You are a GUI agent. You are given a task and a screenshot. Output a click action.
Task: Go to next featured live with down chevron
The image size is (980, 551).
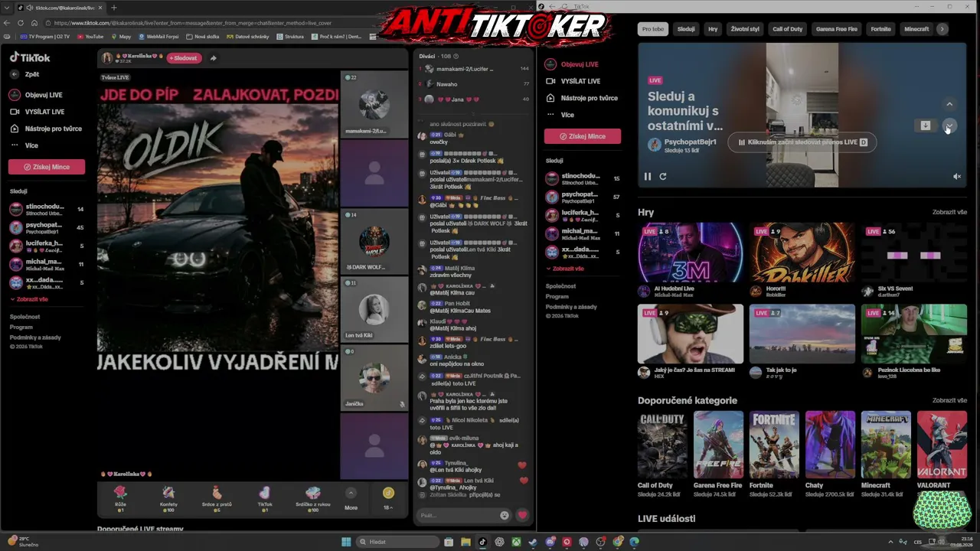click(949, 126)
